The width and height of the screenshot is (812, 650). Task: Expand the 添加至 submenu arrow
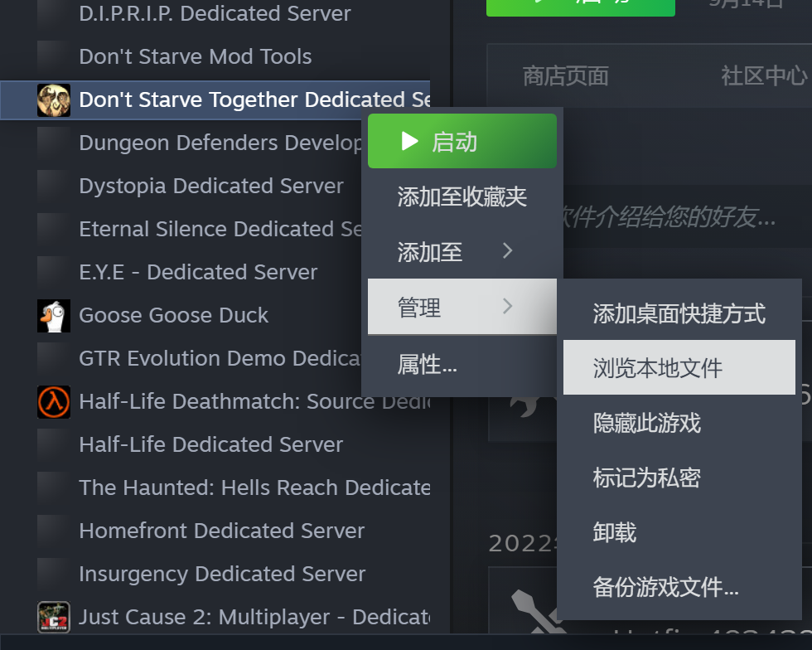[507, 251]
